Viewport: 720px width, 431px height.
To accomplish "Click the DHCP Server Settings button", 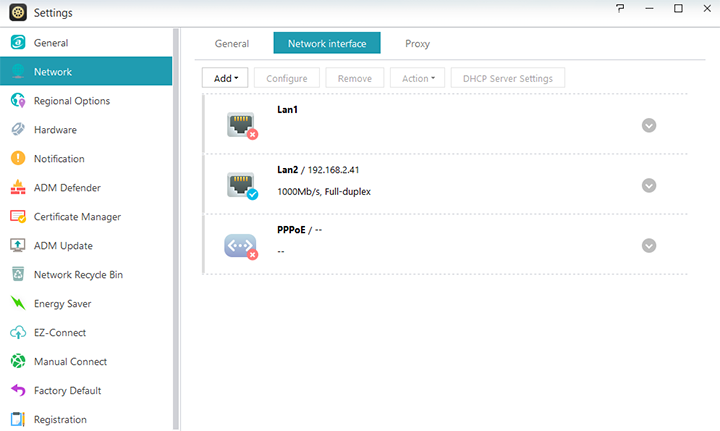I will coord(508,78).
